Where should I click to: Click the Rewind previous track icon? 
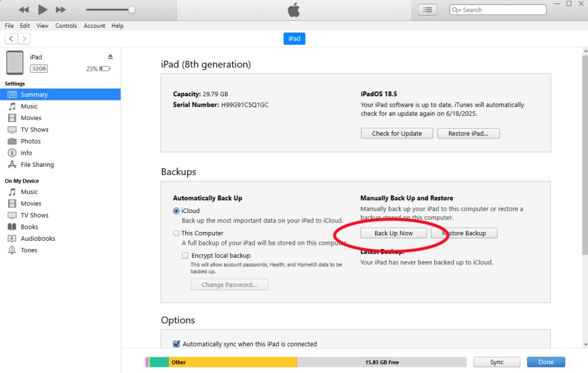(x=24, y=9)
